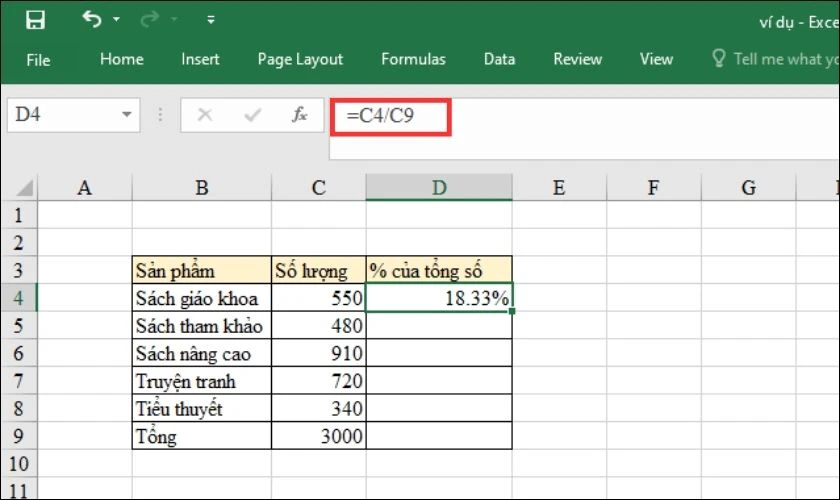Click the Redo arrow icon

tap(149, 19)
